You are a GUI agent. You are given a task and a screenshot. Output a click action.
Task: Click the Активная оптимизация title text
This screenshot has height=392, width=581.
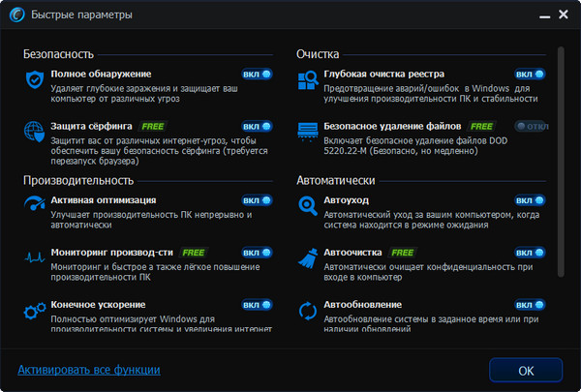coord(104,200)
